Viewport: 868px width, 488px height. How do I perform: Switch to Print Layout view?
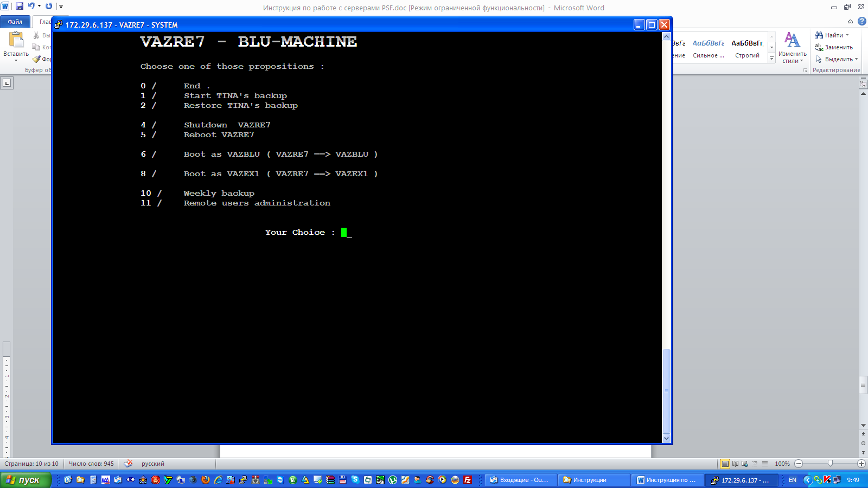point(725,464)
